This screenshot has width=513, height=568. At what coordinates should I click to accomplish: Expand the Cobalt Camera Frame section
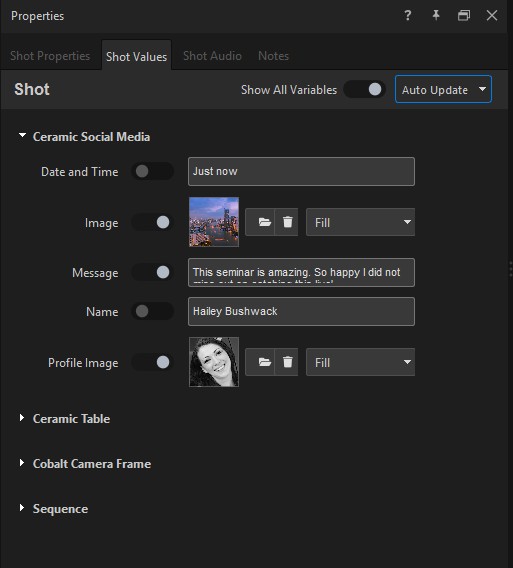pyautogui.click(x=22, y=463)
